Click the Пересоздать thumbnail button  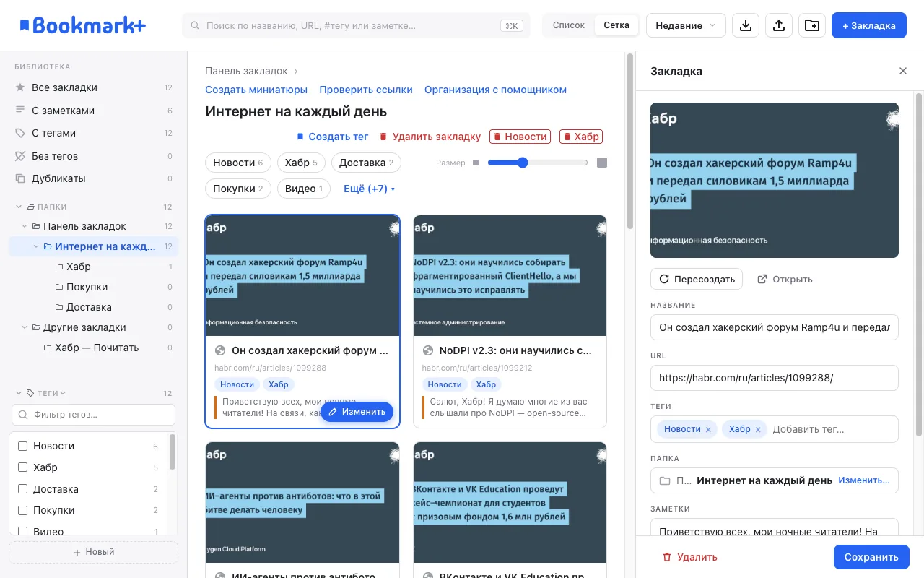[697, 279]
